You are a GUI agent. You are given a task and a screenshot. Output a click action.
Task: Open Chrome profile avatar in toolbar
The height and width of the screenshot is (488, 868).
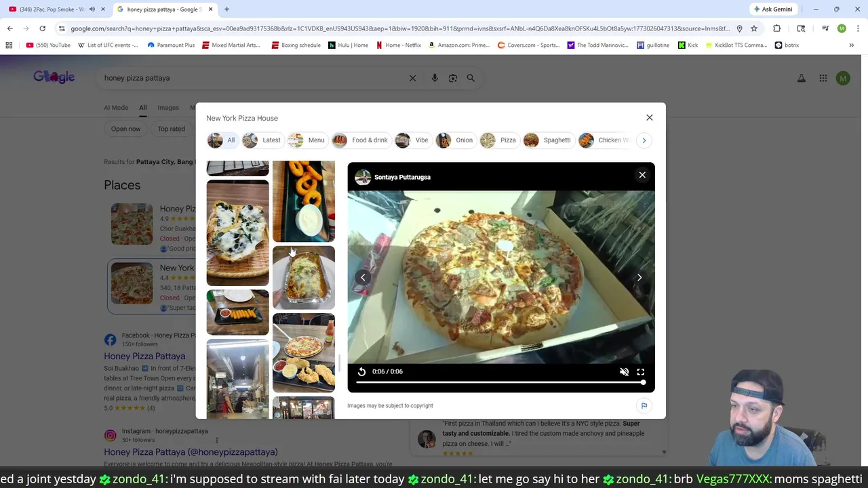842,28
